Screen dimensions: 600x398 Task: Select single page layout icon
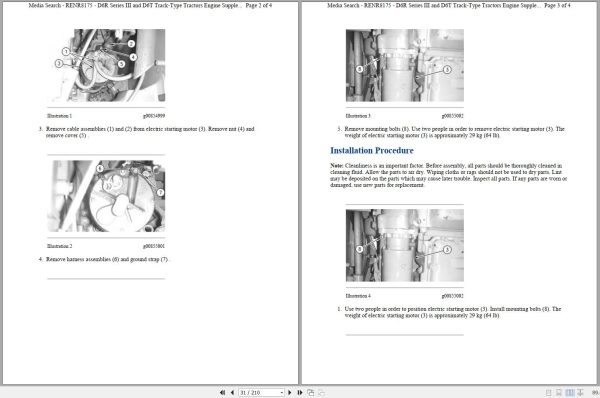click(548, 392)
